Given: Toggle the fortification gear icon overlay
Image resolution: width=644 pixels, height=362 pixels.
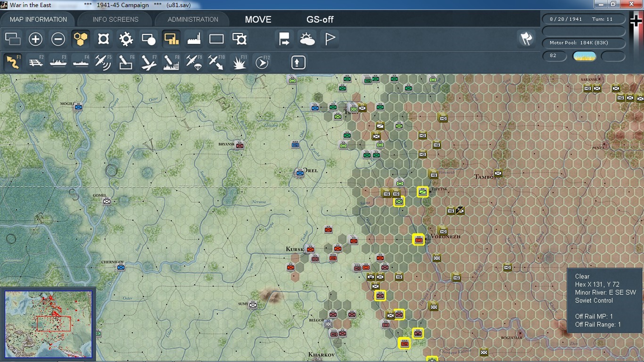Looking at the screenshot, I should [126, 39].
